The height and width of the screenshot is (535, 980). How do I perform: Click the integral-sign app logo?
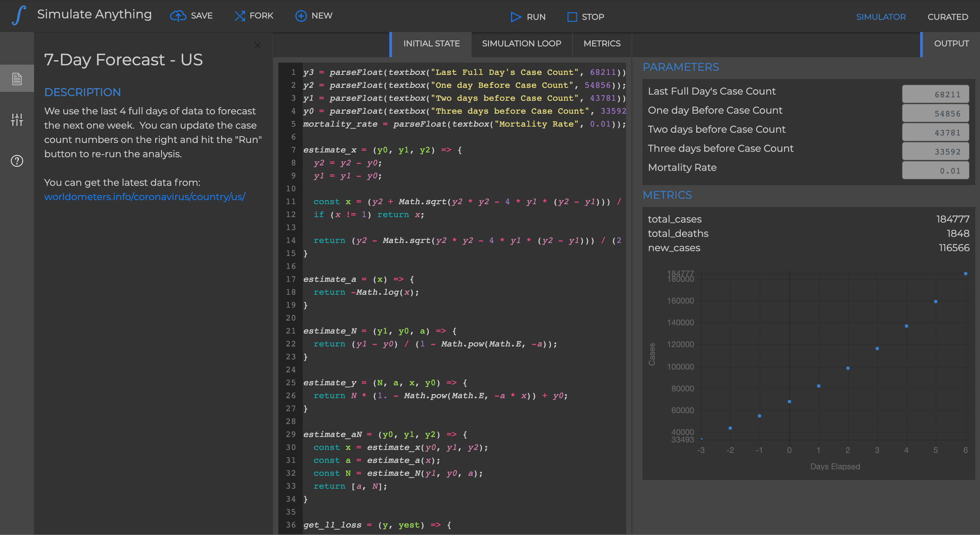[19, 15]
